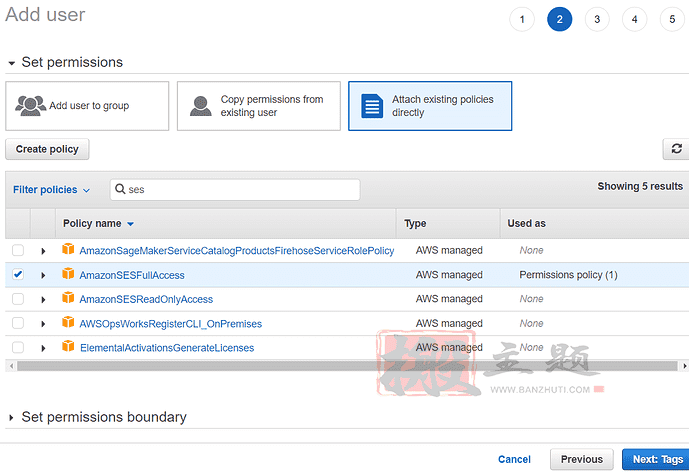Open the Filter policies dropdown

coord(51,189)
